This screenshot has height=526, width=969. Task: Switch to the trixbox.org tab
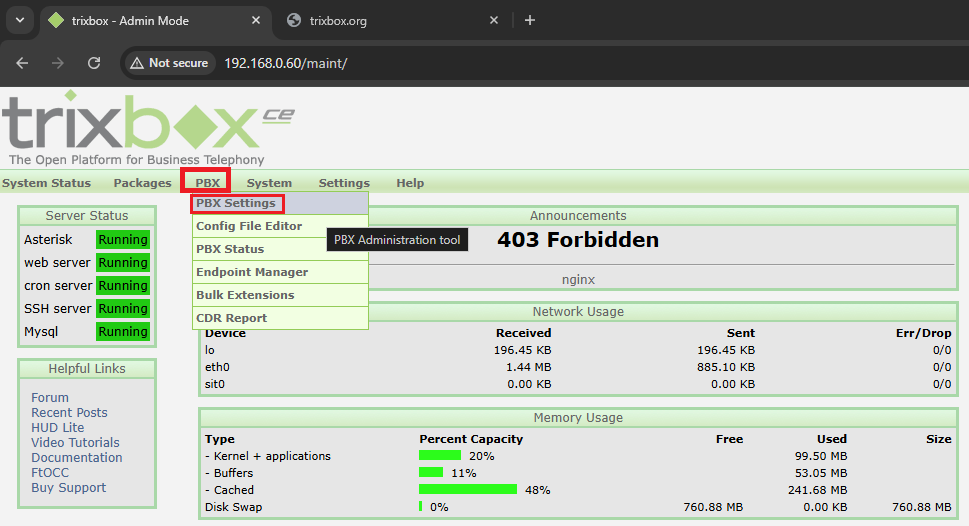pyautogui.click(x=394, y=20)
